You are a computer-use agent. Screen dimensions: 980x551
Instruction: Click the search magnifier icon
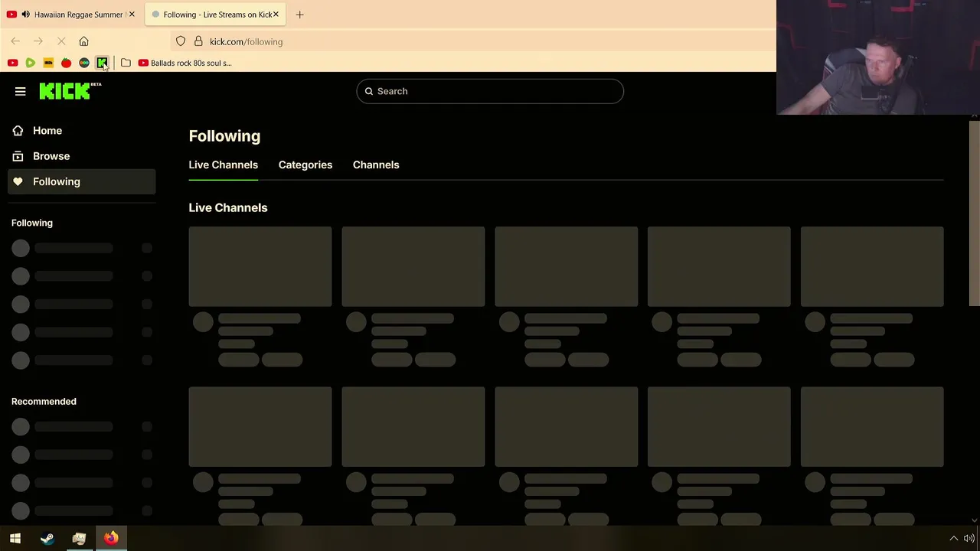pos(369,91)
